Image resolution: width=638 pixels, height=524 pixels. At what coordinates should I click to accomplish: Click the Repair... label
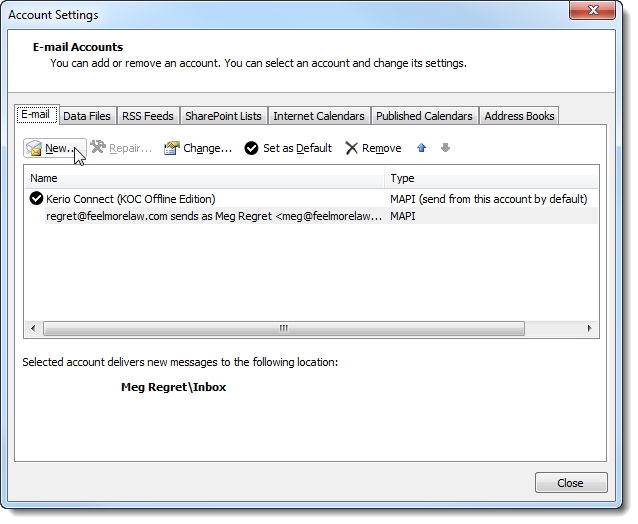[x=131, y=148]
